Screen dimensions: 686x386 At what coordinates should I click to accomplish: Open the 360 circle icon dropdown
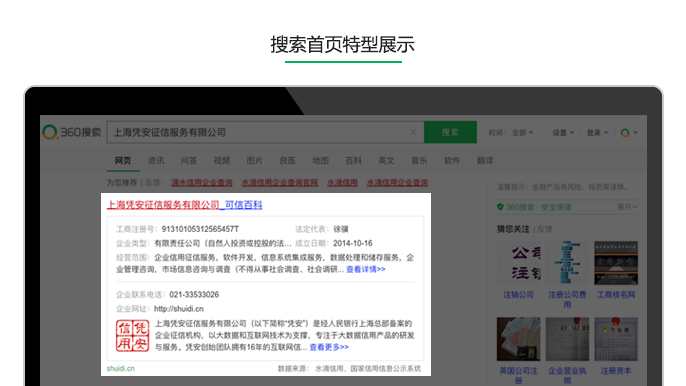coord(629,133)
